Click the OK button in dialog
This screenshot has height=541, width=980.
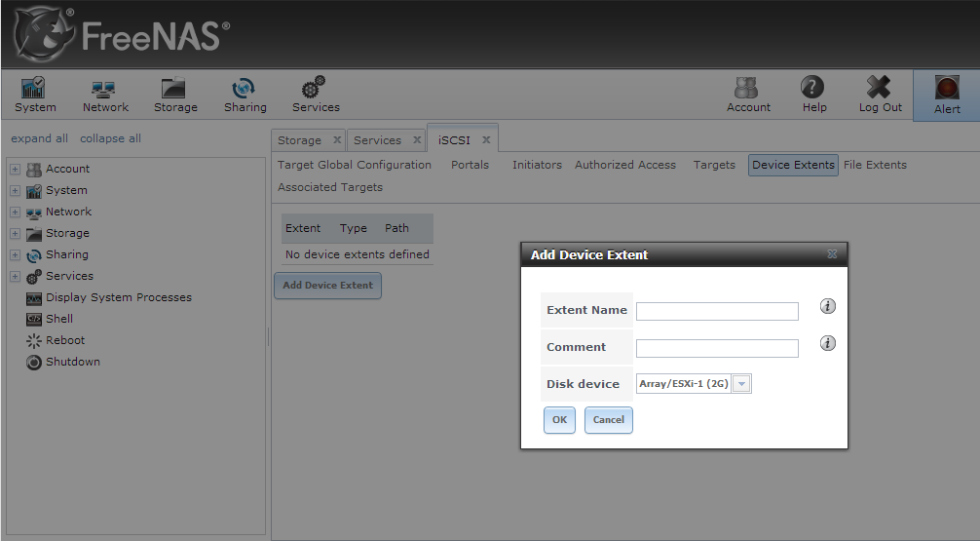(559, 420)
